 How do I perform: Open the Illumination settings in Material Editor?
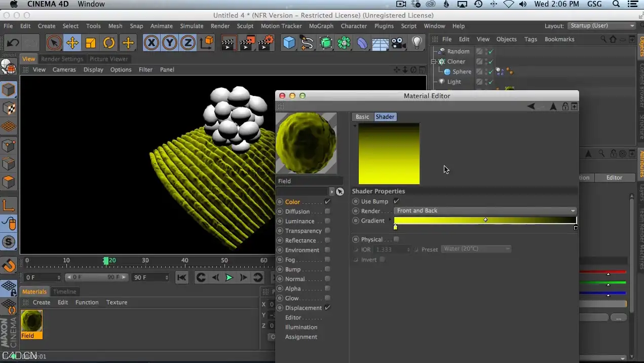click(x=301, y=327)
